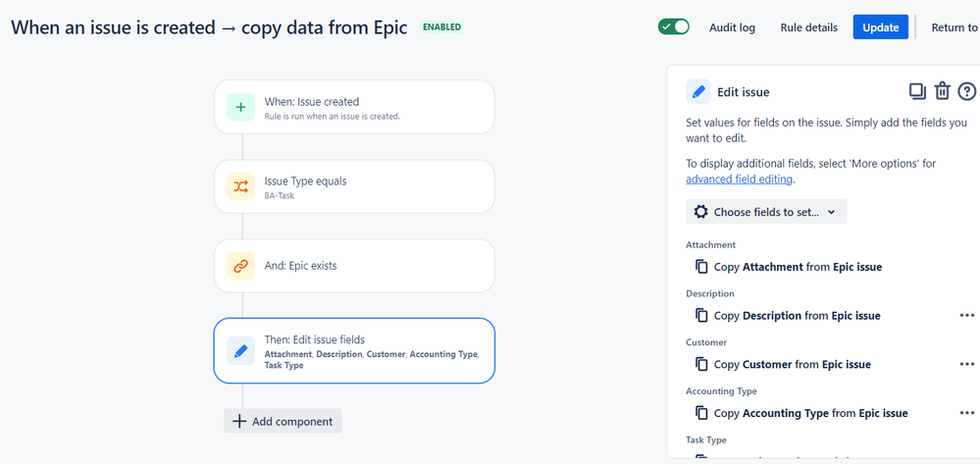Select the Issue Type equals BA-Task condition card
This screenshot has height=464, width=980.
pos(354,186)
